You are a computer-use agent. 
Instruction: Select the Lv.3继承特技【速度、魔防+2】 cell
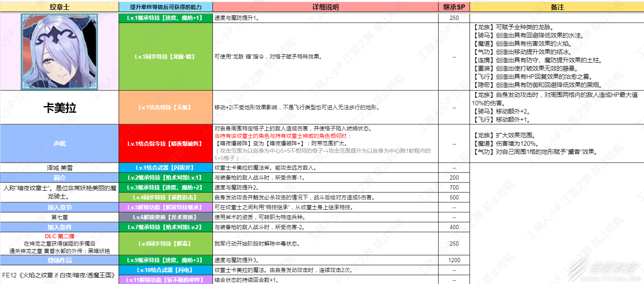(x=166, y=187)
